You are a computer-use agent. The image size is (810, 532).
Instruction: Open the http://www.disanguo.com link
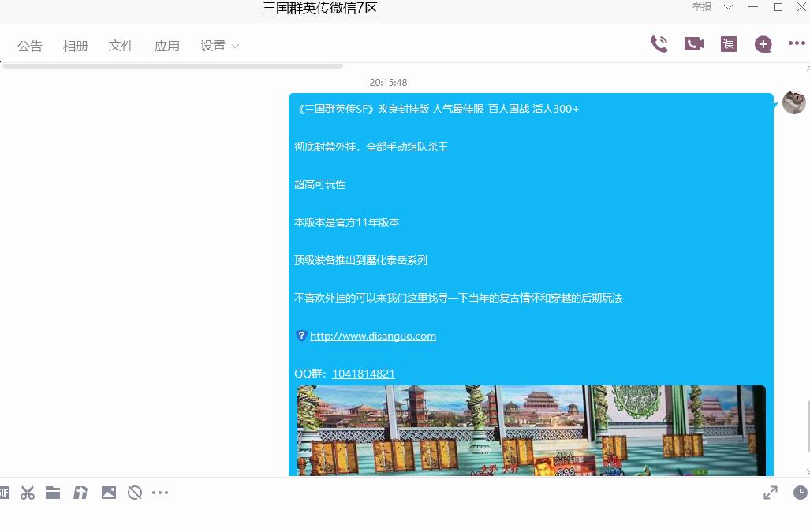373,336
